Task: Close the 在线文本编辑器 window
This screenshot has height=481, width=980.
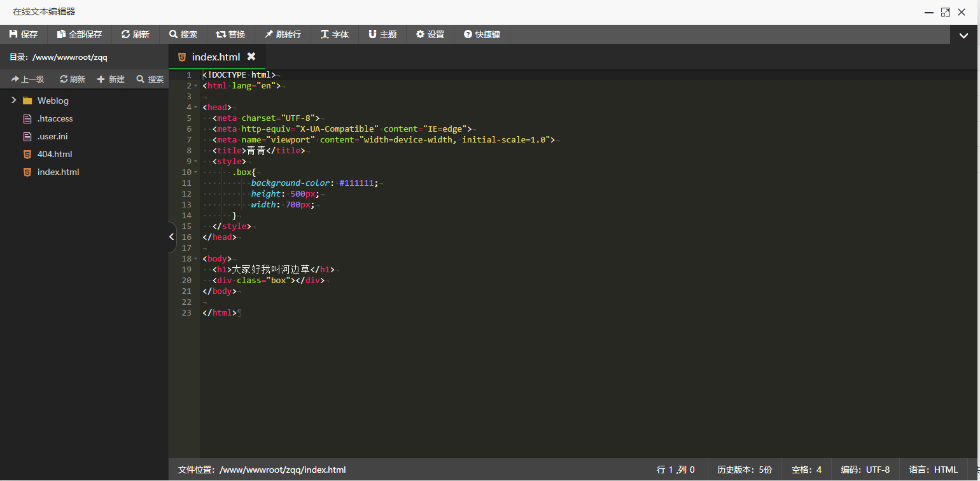Action: (962, 12)
